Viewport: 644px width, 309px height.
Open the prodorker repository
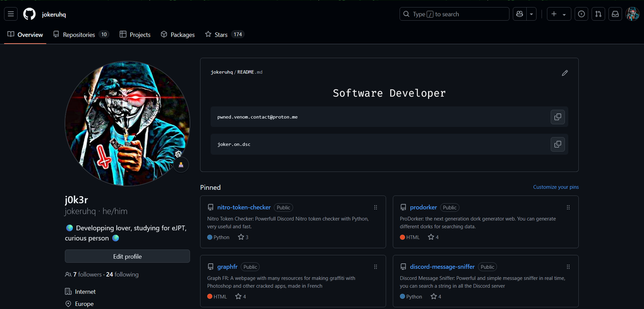click(x=424, y=207)
